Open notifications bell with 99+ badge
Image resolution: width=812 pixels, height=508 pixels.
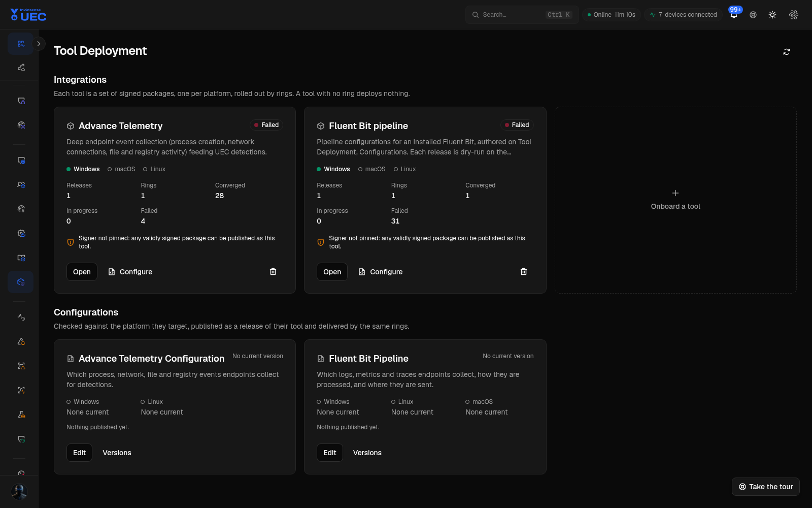[x=734, y=15]
